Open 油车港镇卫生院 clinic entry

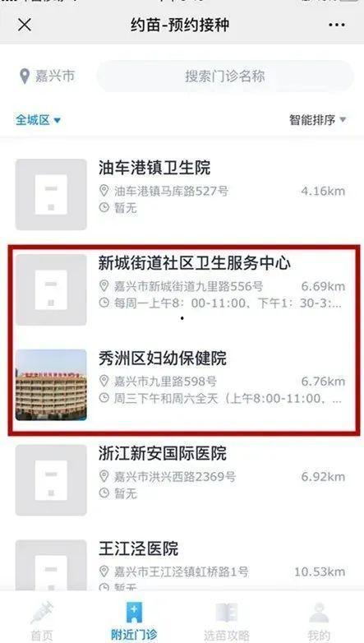coord(181,194)
